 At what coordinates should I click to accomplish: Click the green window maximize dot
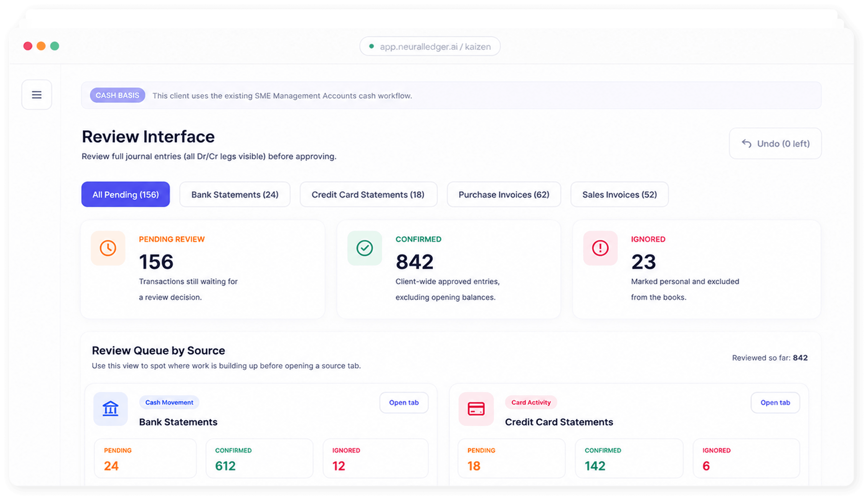pos(54,46)
